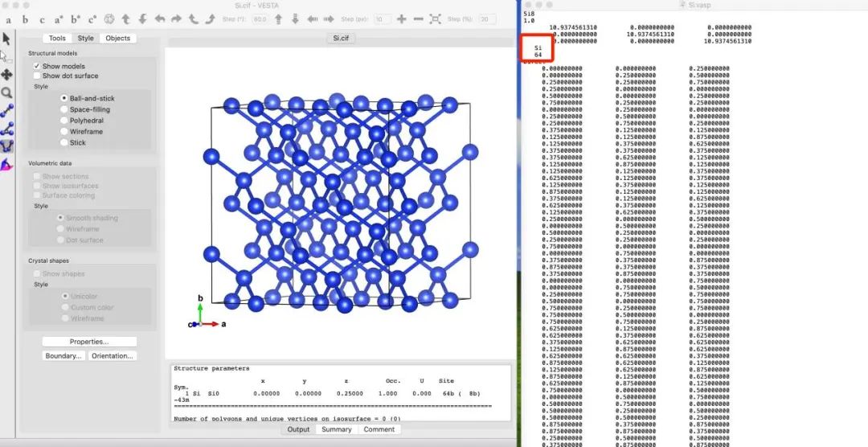The width and height of the screenshot is (868, 447).
Task: Toggle Show shapes checkbox
Action: tap(37, 273)
